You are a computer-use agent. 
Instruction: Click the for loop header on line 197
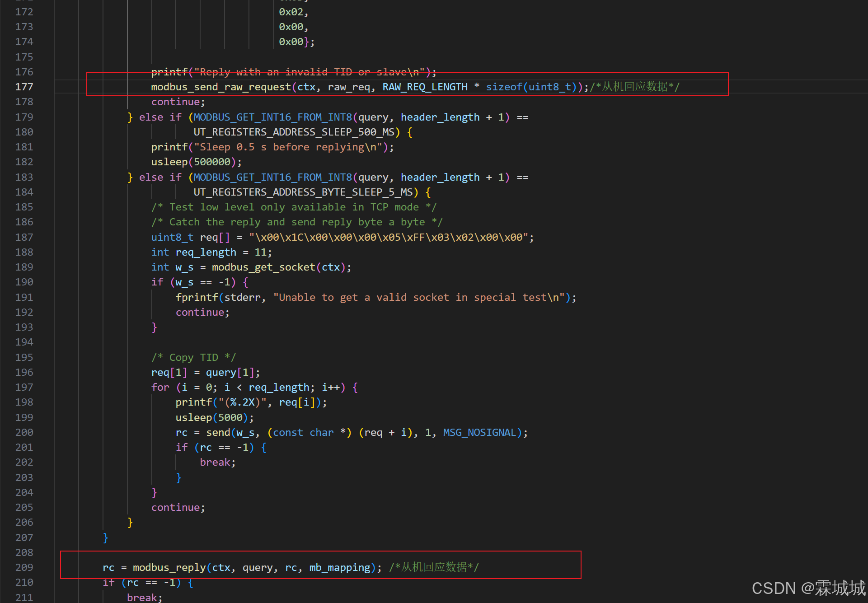coord(254,387)
